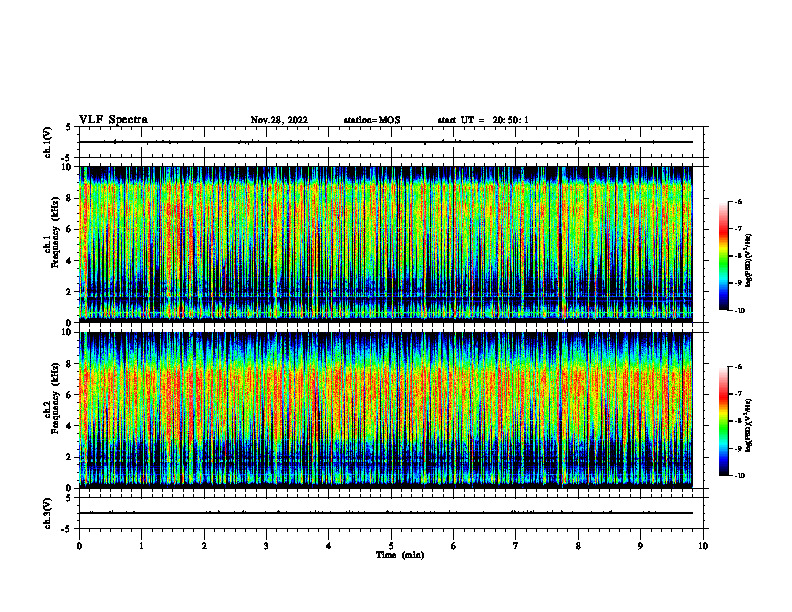
Task: Click the date 'Nov.28, 2022'
Action: coord(279,120)
